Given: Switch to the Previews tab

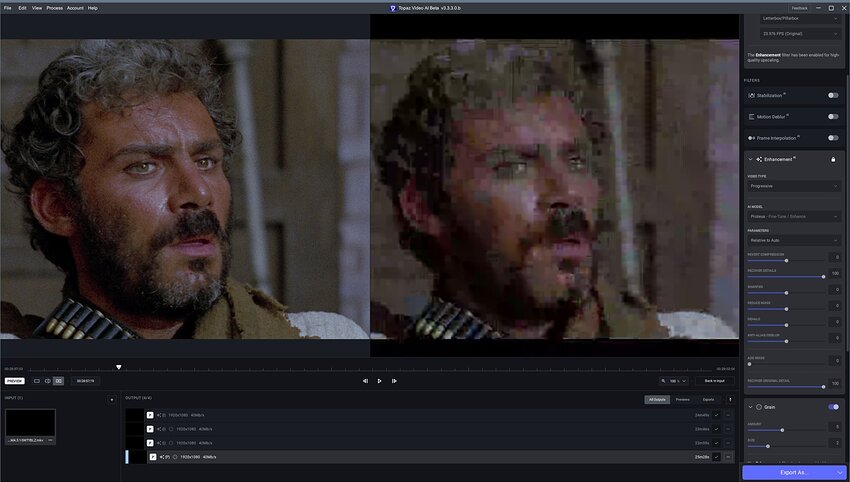Looking at the screenshot, I should click(x=682, y=400).
